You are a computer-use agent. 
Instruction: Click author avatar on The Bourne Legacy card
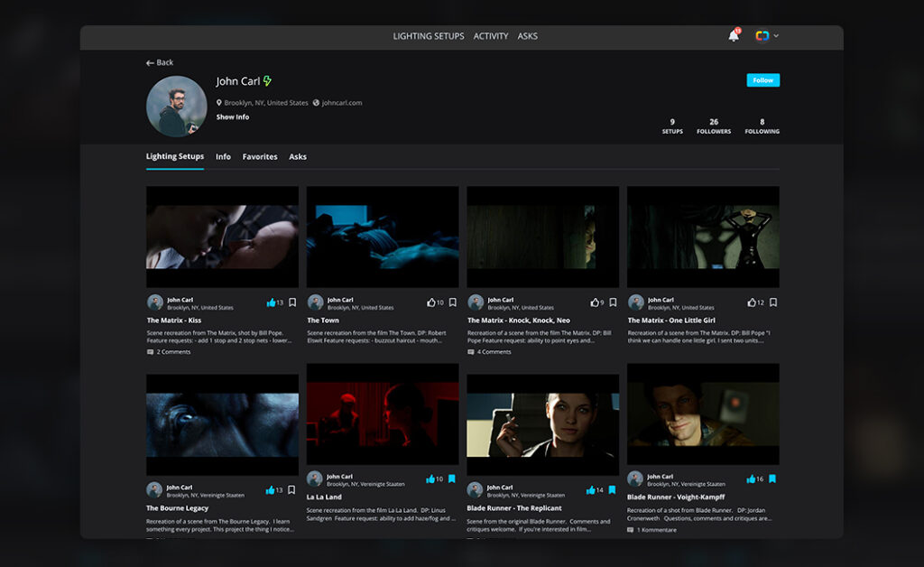[x=154, y=489]
